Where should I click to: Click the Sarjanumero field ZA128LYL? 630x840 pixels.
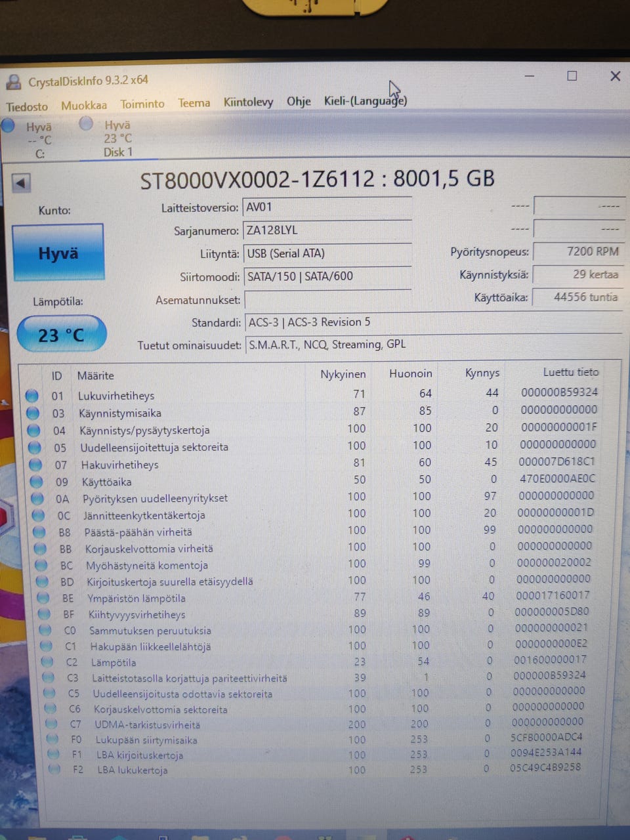coord(327,230)
